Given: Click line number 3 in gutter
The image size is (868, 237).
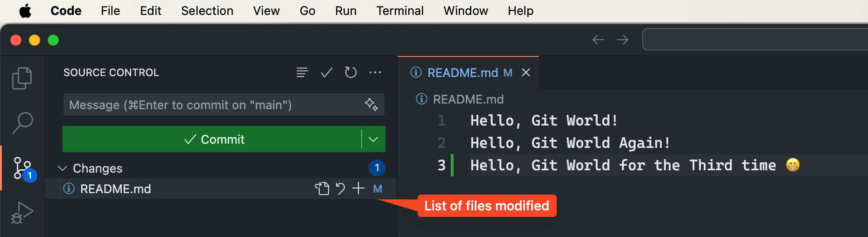Looking at the screenshot, I should coord(441,165).
